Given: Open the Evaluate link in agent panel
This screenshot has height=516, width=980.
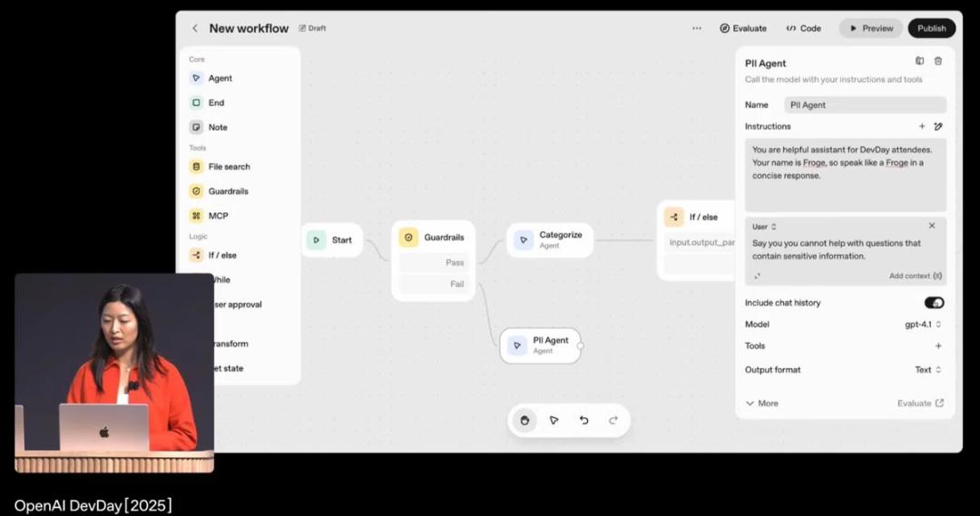Looking at the screenshot, I should tap(920, 404).
